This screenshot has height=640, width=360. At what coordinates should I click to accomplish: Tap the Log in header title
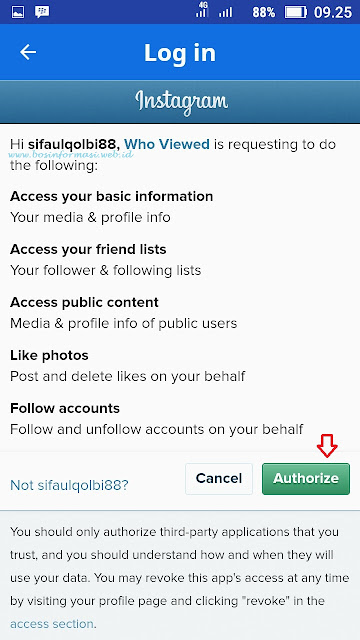pos(180,53)
